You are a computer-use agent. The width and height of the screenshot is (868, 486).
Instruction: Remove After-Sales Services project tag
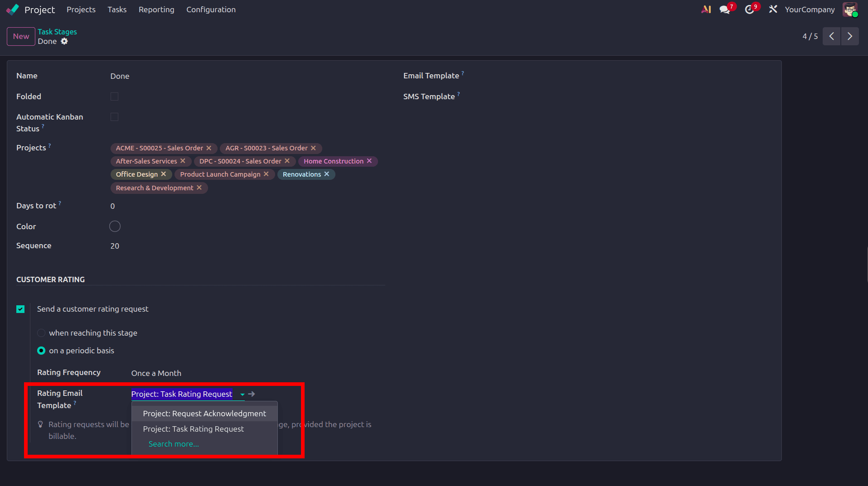(183, 161)
